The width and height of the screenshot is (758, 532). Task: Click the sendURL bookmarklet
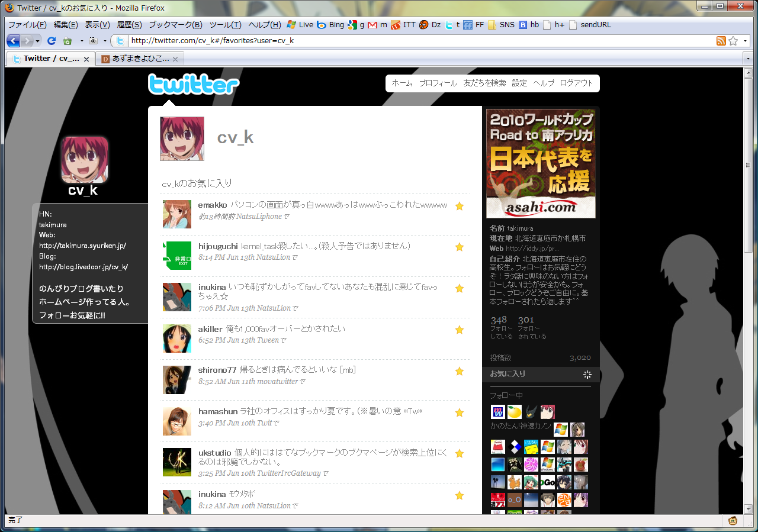click(590, 25)
